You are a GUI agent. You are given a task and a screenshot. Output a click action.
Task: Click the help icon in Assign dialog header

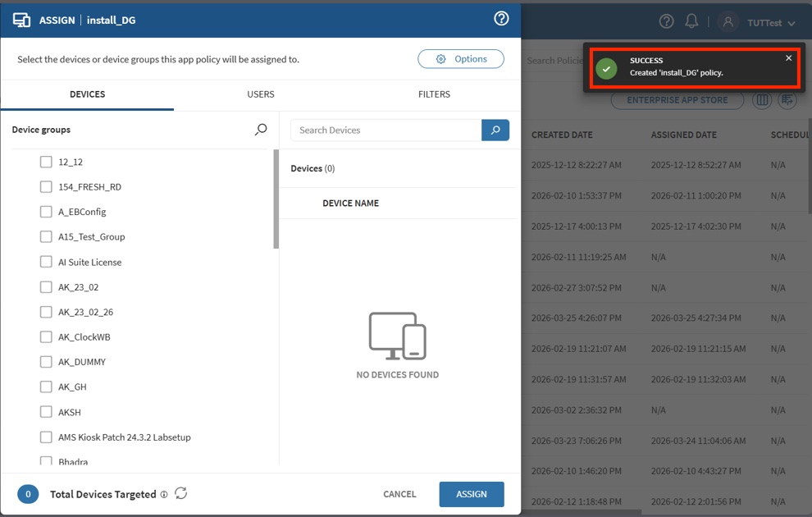click(x=501, y=19)
